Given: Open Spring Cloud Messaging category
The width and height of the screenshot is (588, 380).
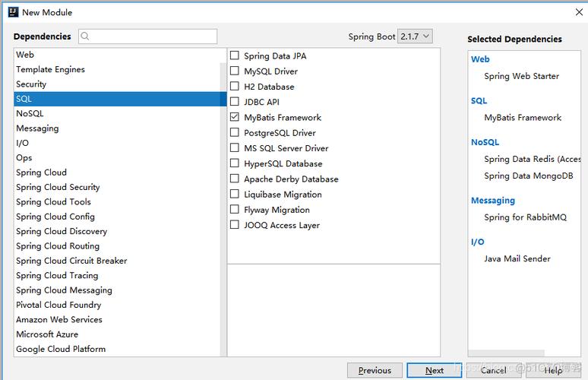Looking at the screenshot, I should coord(117,290).
